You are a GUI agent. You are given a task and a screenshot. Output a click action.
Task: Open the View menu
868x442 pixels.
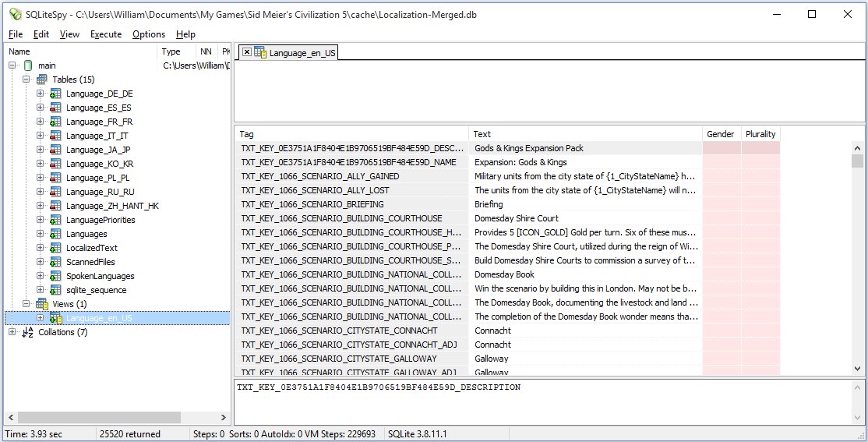point(70,34)
